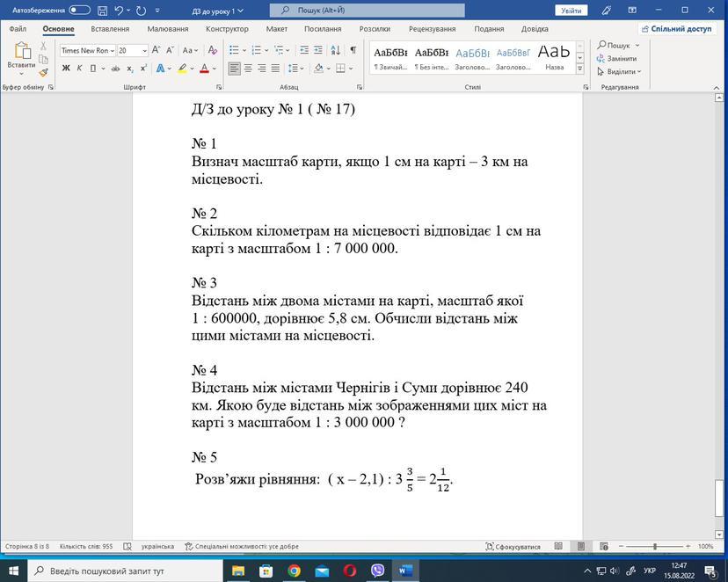Viewport: 728px width, 582px height.
Task: Select the Format Painter brush
Action: pos(43,72)
